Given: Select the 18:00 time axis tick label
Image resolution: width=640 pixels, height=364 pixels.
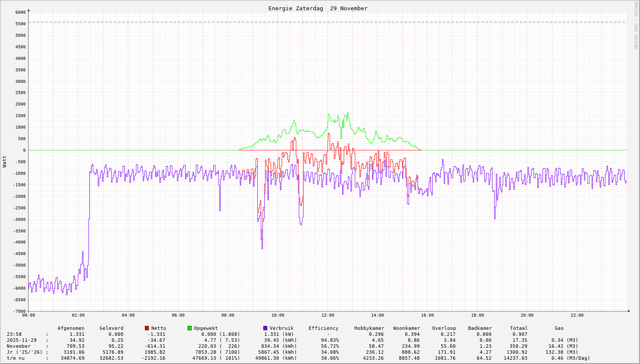Looking at the screenshot, I should click(x=477, y=315).
